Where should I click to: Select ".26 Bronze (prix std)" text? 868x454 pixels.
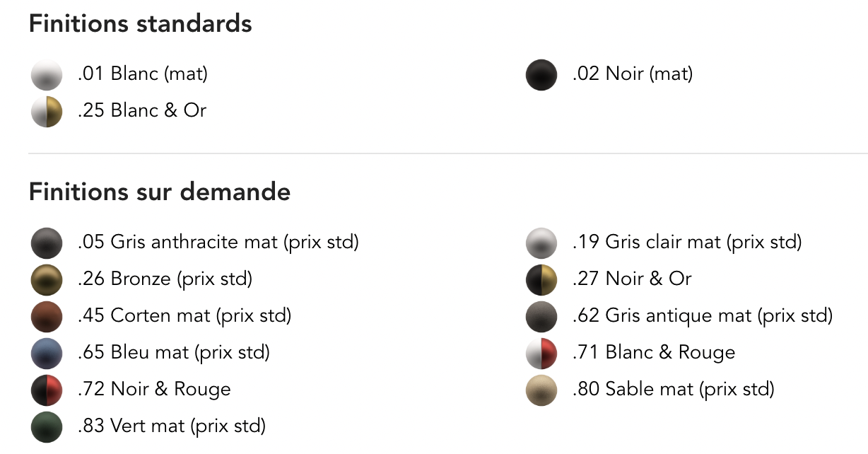click(x=165, y=279)
